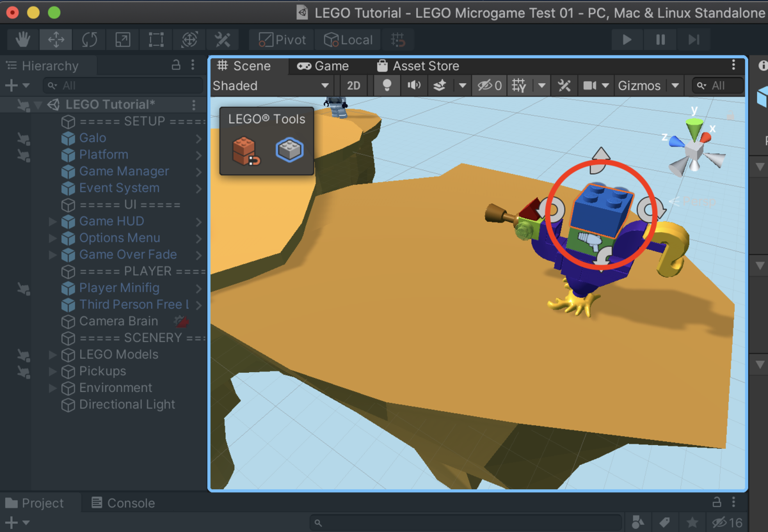The width and height of the screenshot is (768, 532).
Task: Switch to the Game tab
Action: (x=323, y=66)
